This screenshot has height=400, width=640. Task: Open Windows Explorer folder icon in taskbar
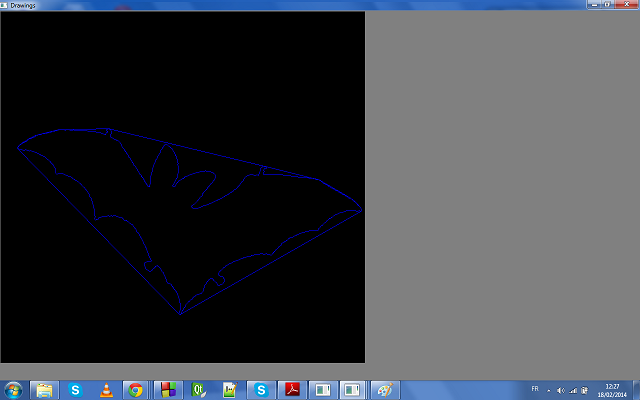pyautogui.click(x=44, y=390)
